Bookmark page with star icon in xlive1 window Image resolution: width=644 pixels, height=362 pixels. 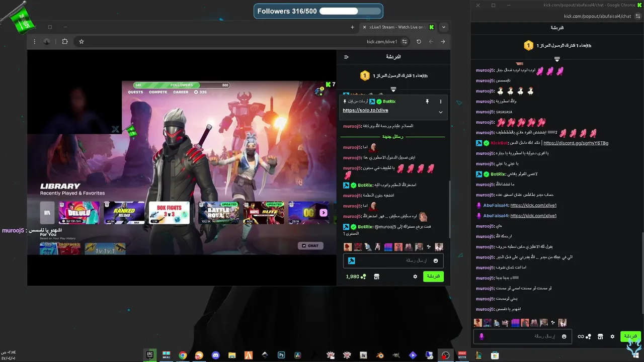tap(81, 42)
